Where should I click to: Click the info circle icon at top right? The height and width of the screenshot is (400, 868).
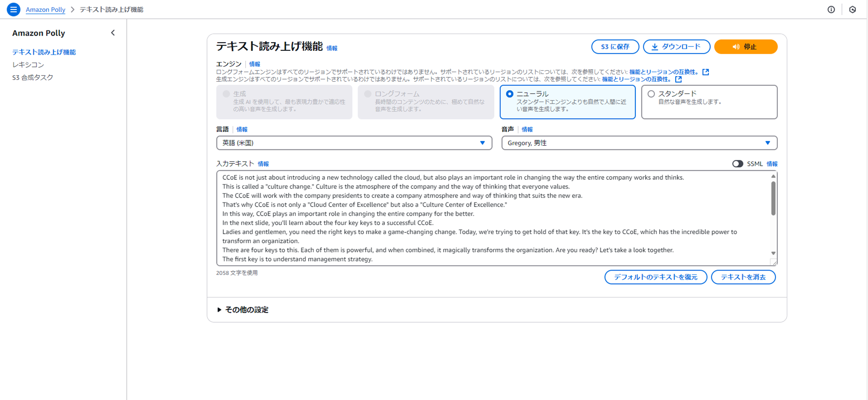coord(831,10)
